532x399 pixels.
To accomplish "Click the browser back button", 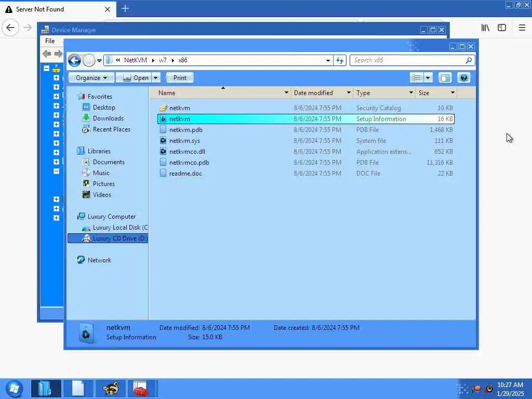I will [x=10, y=28].
